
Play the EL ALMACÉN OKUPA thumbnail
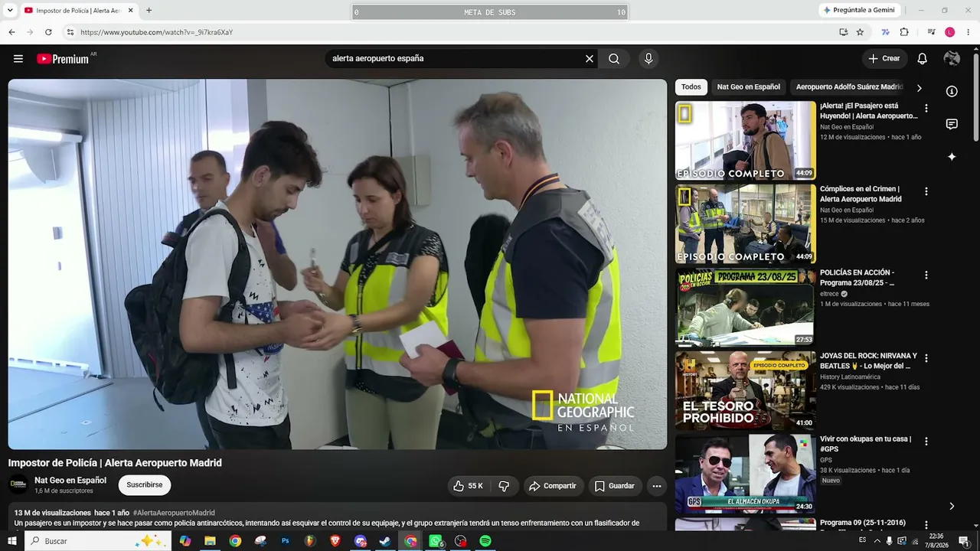point(746,474)
